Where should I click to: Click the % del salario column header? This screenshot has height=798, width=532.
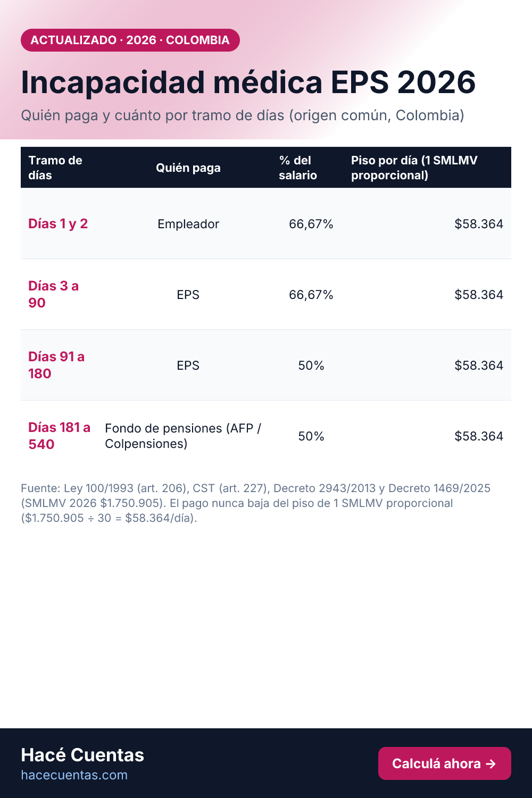[298, 168]
